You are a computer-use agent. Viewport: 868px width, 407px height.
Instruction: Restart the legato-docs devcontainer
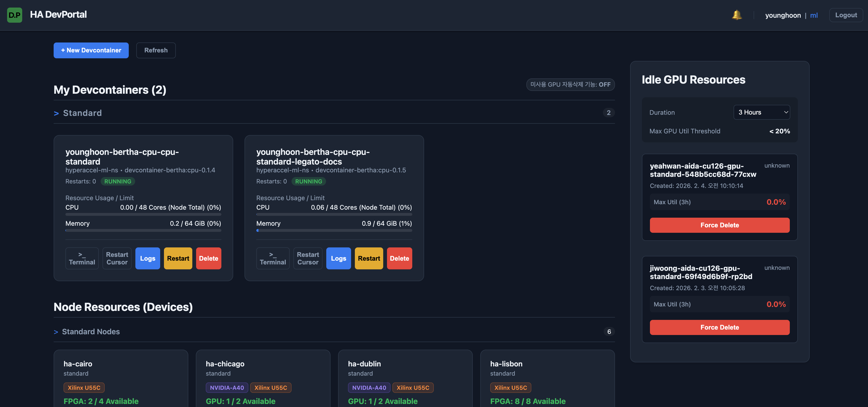coord(369,258)
